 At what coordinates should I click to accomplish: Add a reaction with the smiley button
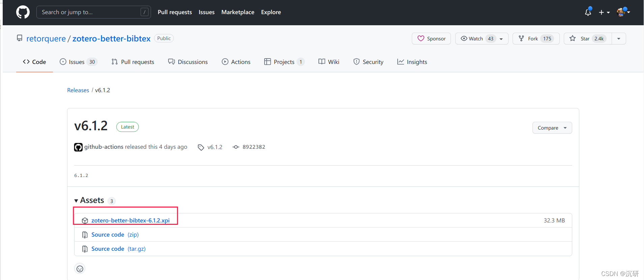coord(80,269)
